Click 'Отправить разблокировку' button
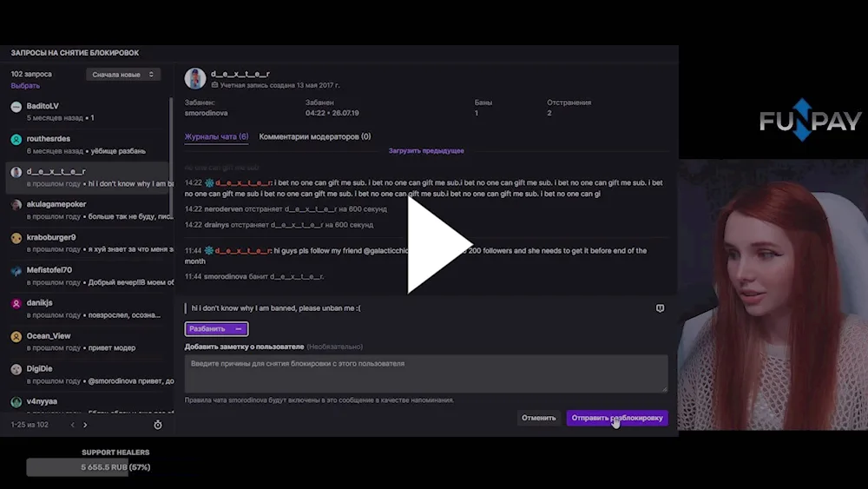868x489 pixels. [617, 418]
